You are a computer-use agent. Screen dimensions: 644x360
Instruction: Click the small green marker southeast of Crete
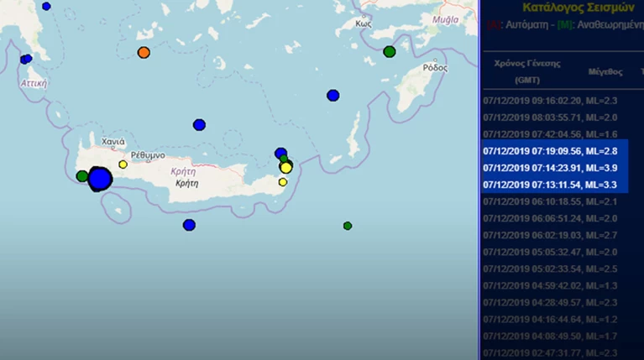pyautogui.click(x=348, y=226)
